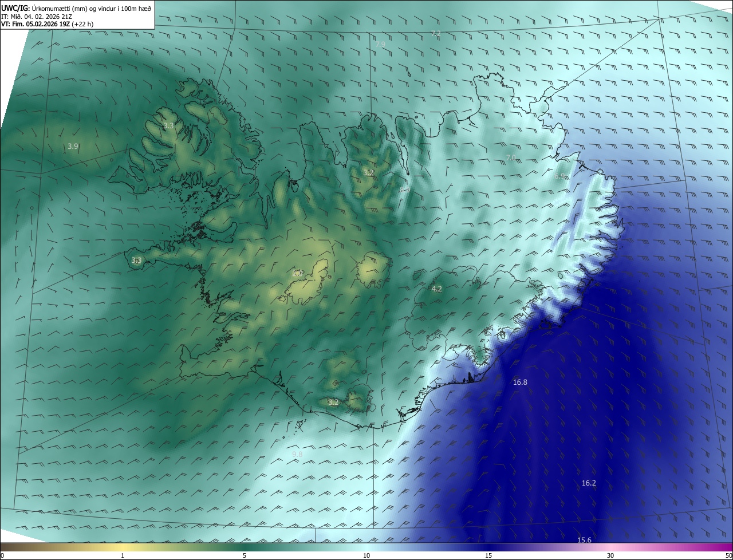Select the 7.0 value label
This screenshot has height=560, width=733.
(511, 158)
